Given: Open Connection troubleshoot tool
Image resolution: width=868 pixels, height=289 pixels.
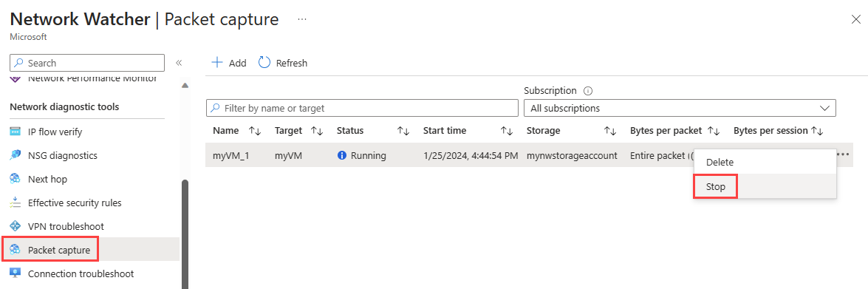Looking at the screenshot, I should point(81,273).
